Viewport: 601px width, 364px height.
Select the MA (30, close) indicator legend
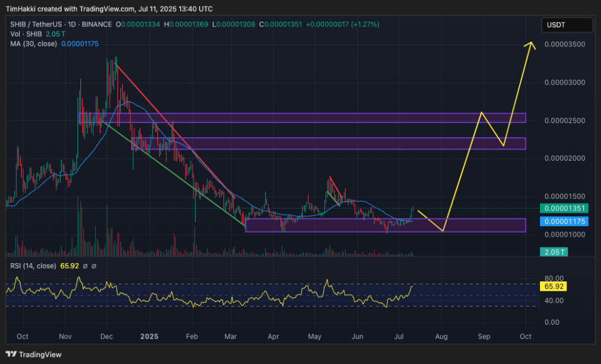tap(33, 43)
